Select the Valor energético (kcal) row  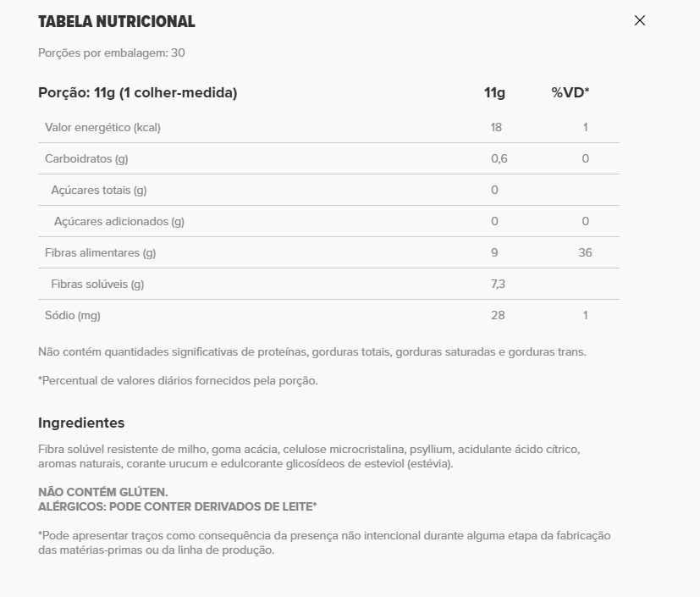click(328, 127)
